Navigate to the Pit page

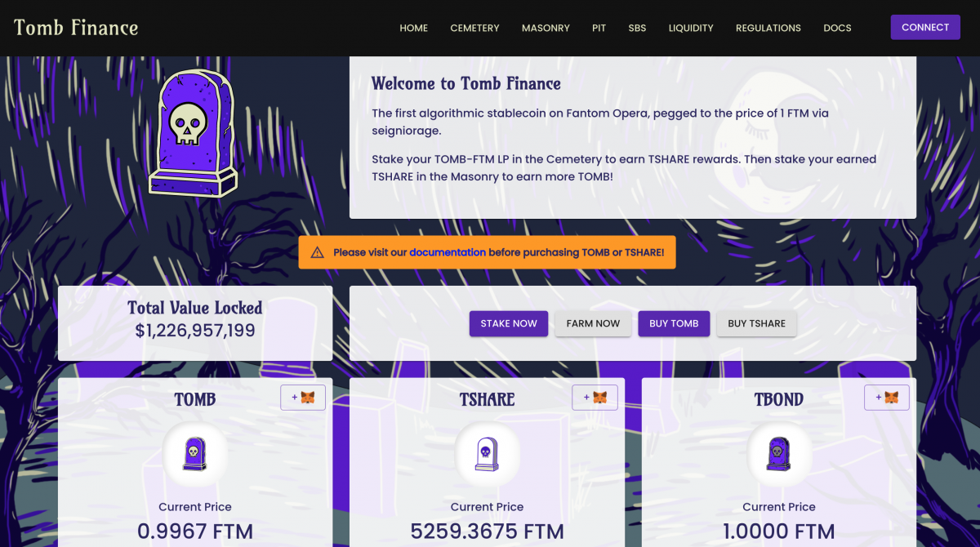click(x=599, y=28)
